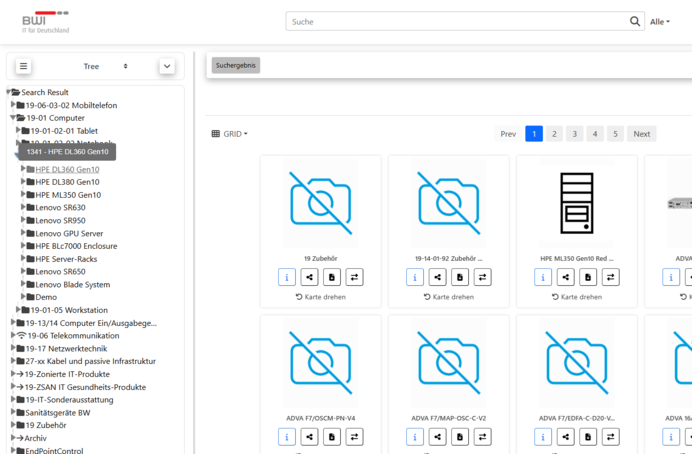692x454 pixels.
Task: Click share icon on ADVA F7/MAP-OSC-C-V2 card
Action: (x=438, y=437)
